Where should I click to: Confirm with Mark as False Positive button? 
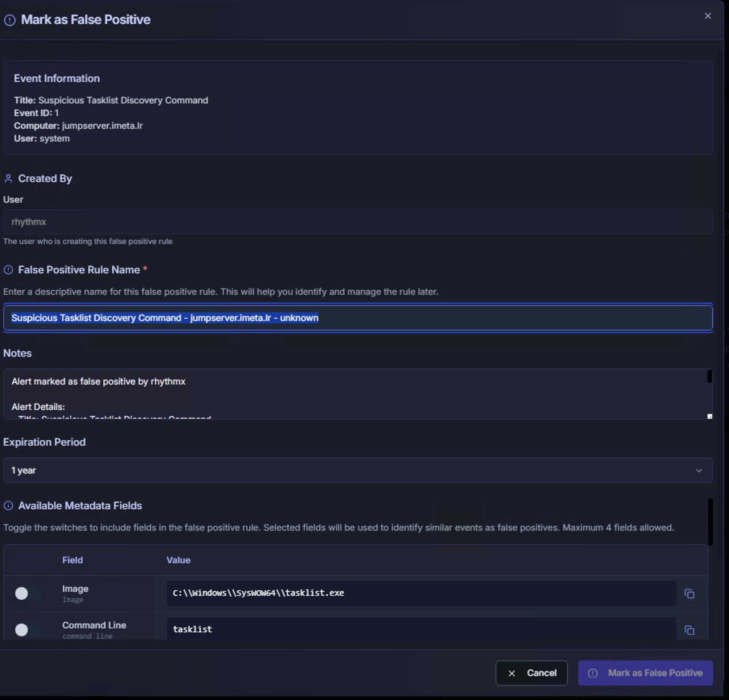point(645,673)
